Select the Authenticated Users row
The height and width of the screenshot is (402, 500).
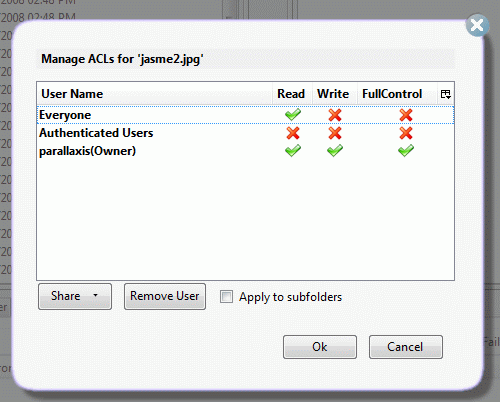(x=245, y=133)
